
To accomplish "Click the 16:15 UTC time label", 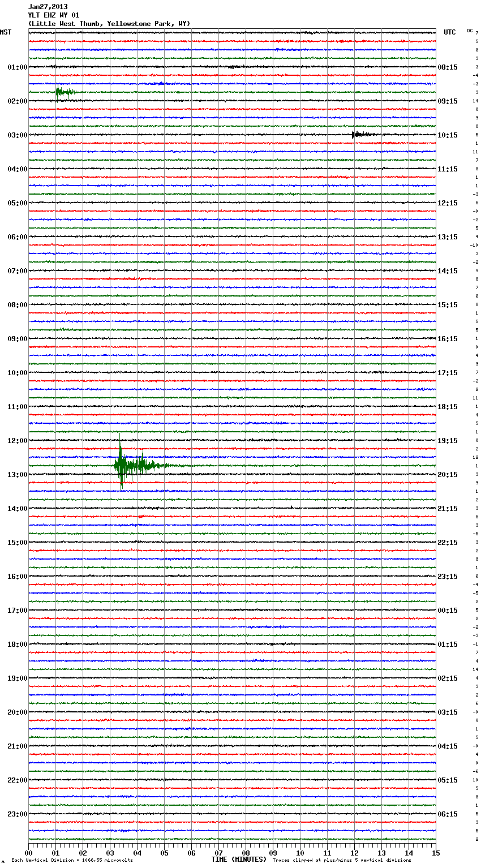I will 448,339.
